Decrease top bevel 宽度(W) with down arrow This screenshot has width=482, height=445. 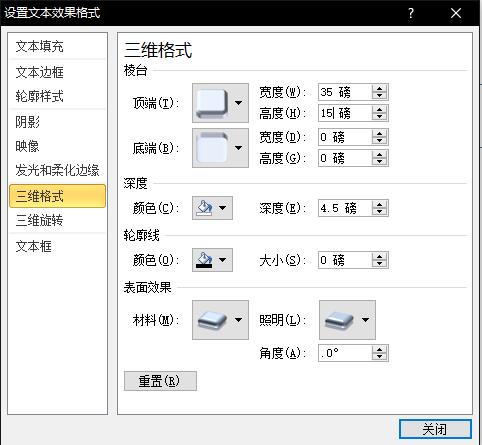380,96
